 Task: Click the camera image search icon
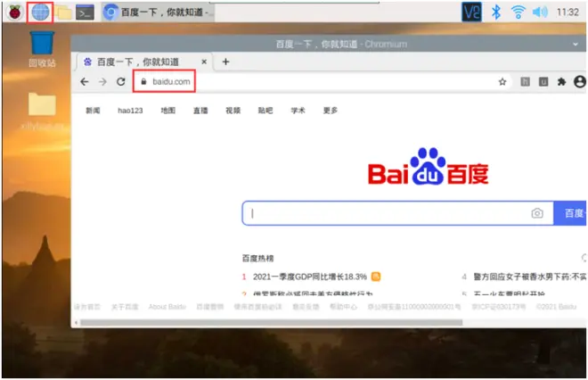coord(537,213)
